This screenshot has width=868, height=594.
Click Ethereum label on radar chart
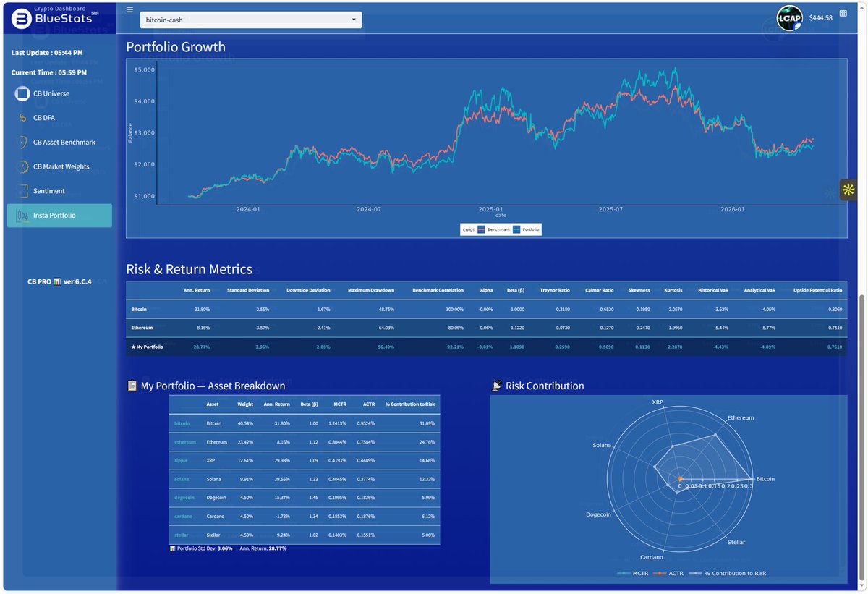point(741,418)
